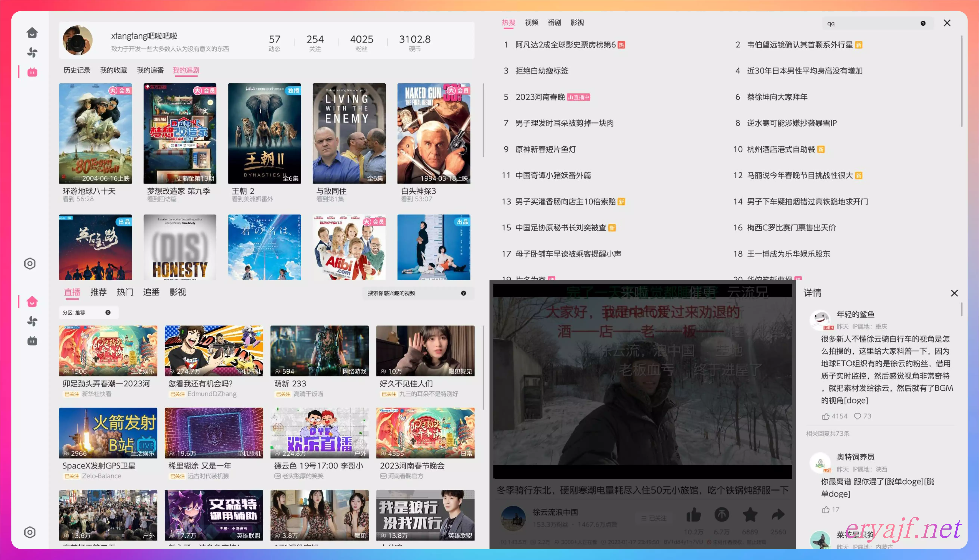The width and height of the screenshot is (979, 560).
Task: Click windmill icon in profile panel sidebar
Action: click(x=32, y=52)
